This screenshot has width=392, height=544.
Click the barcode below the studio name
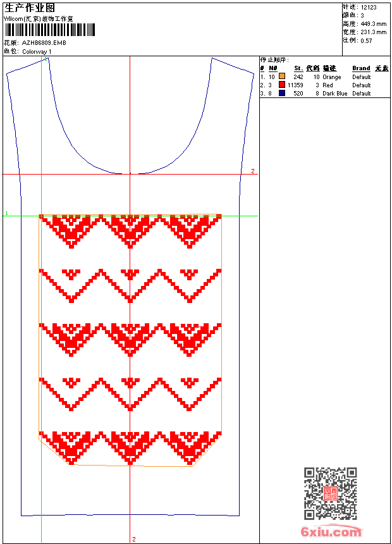click(x=49, y=30)
